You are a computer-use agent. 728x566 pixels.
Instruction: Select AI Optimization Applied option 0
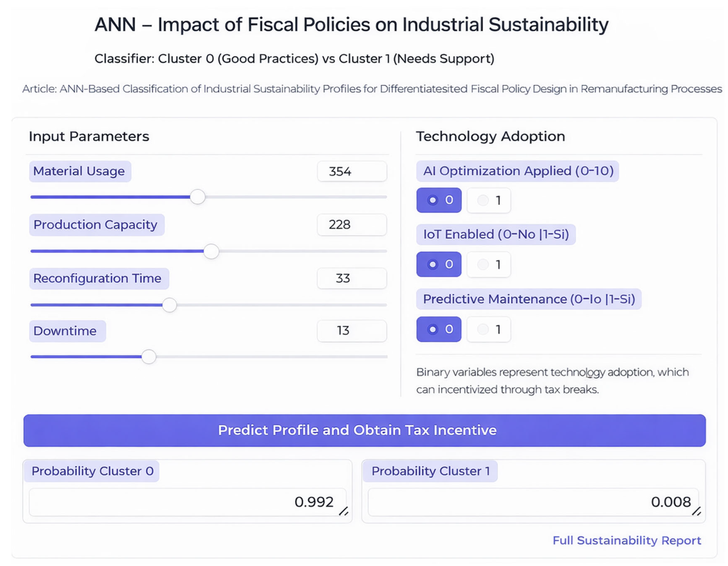click(x=439, y=200)
